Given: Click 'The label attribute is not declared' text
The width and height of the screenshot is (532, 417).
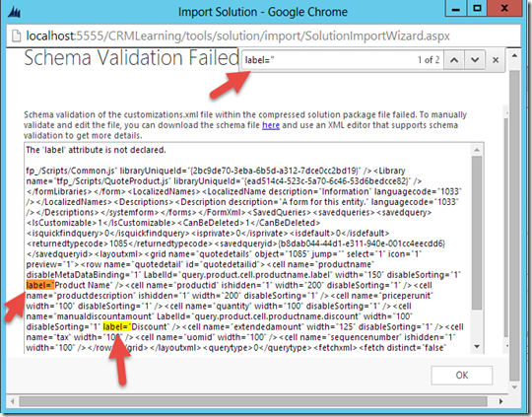Looking at the screenshot, I should [96, 150].
